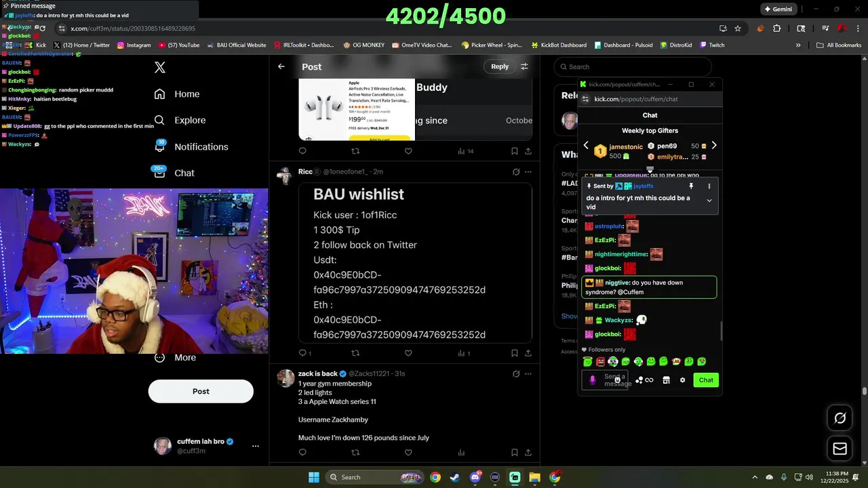This screenshot has width=868, height=488.
Task: Open the AirPods Pro product image
Action: click(x=357, y=110)
